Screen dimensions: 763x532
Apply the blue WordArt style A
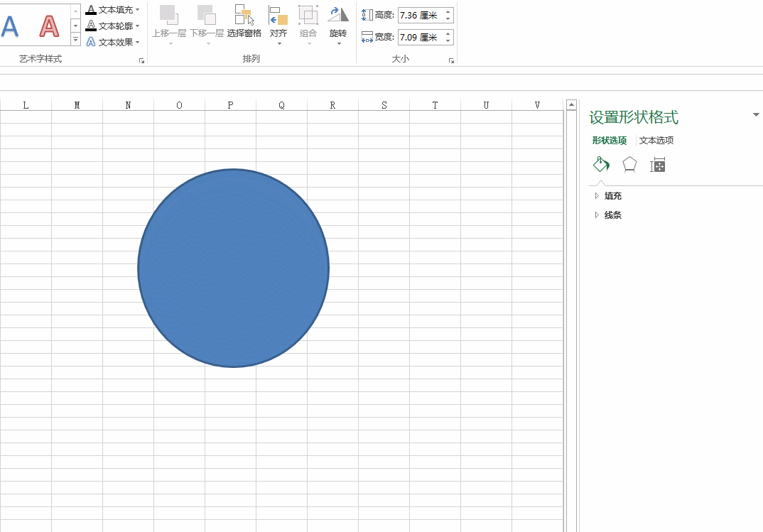coord(10,26)
